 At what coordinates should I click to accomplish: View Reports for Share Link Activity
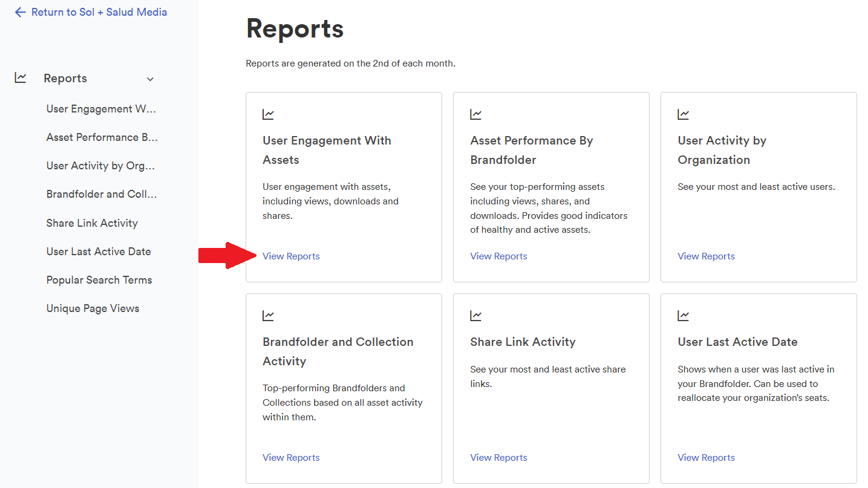coord(498,458)
